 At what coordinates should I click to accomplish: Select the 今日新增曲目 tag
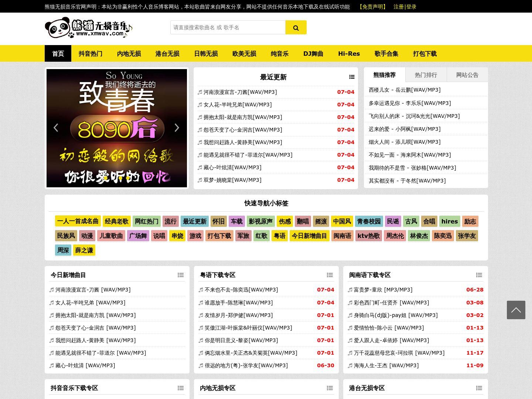[309, 236]
